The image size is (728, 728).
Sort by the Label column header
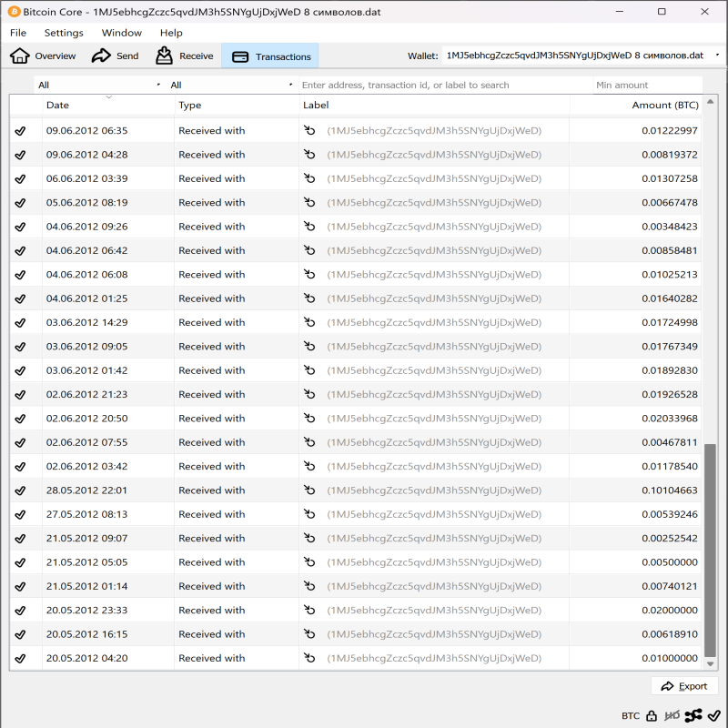click(434, 105)
